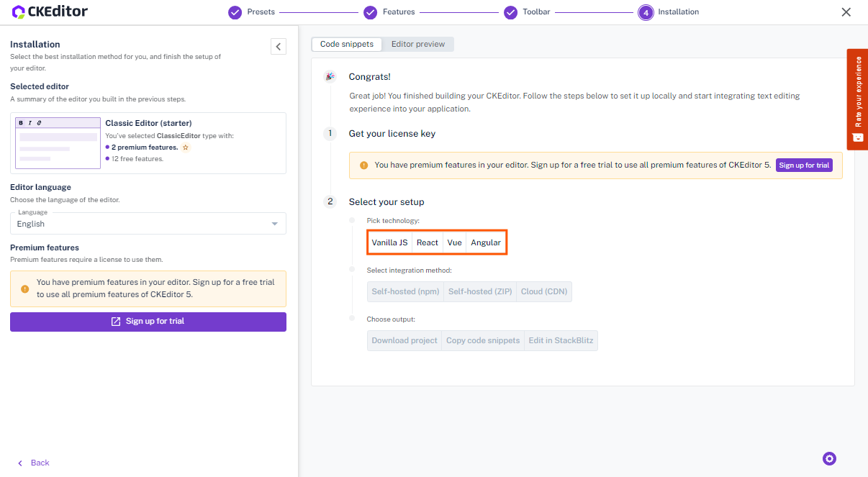The image size is (868, 477).
Task: Choose Self-hosted (ZIP) integration
Action: pyautogui.click(x=480, y=292)
